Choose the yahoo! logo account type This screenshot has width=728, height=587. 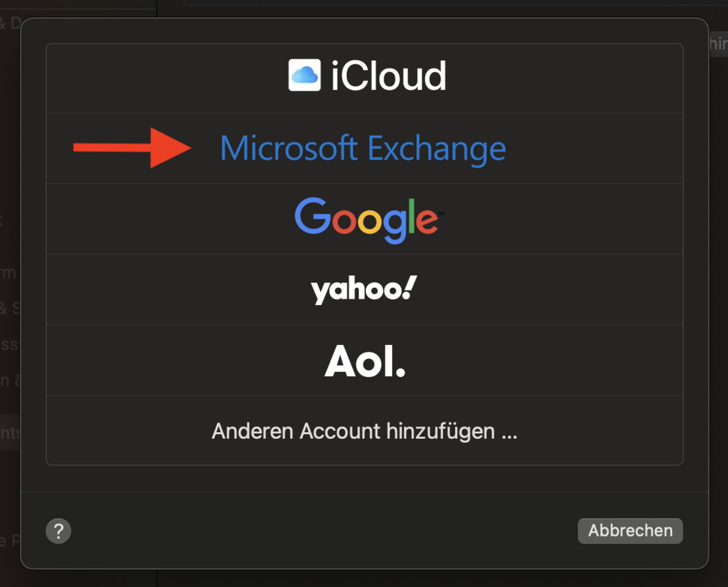pyautogui.click(x=364, y=290)
